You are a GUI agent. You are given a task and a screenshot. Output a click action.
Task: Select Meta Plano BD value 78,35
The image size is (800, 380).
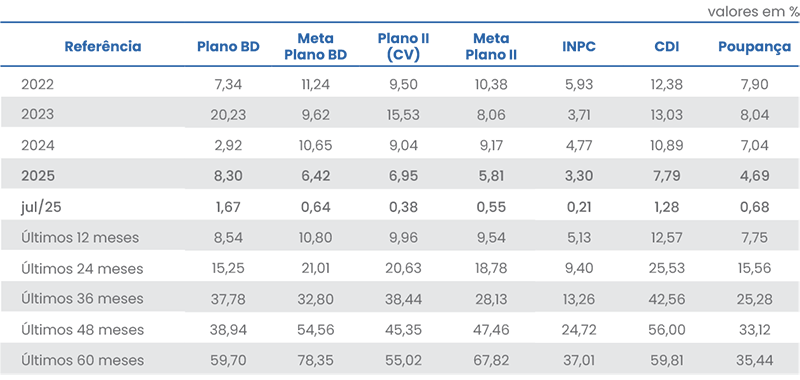point(315,362)
